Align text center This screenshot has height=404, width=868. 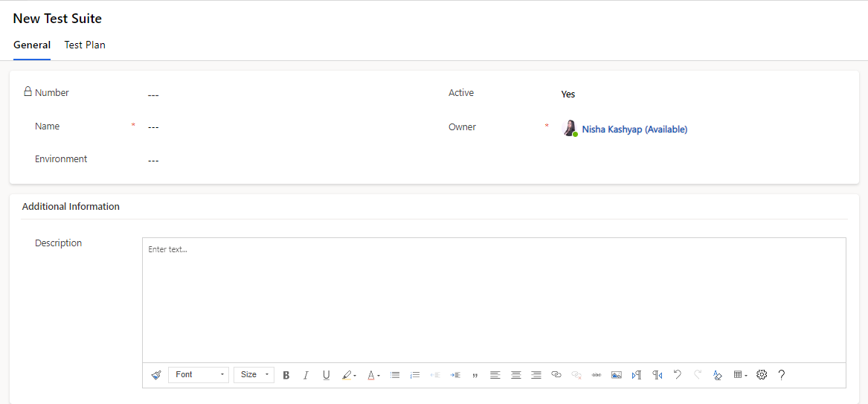point(516,375)
